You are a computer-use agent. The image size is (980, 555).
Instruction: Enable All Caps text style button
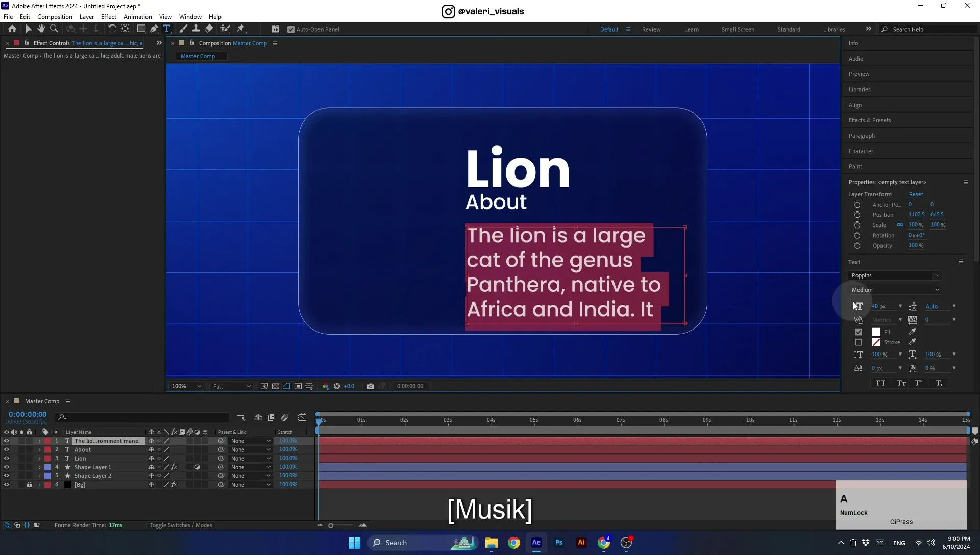(x=880, y=383)
